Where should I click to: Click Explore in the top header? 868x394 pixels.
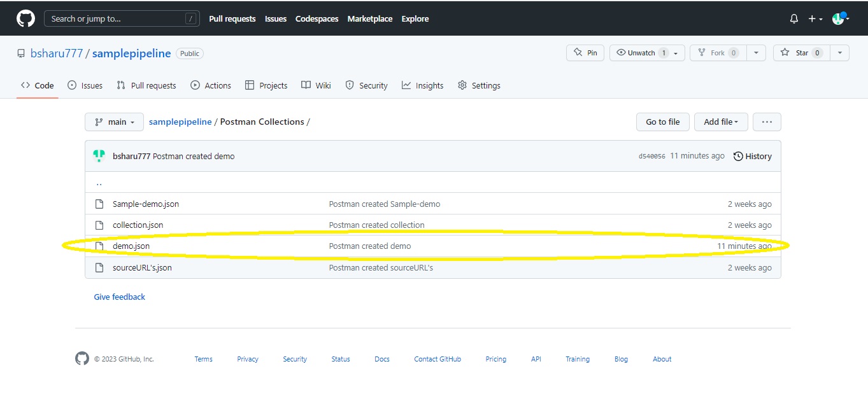(415, 19)
